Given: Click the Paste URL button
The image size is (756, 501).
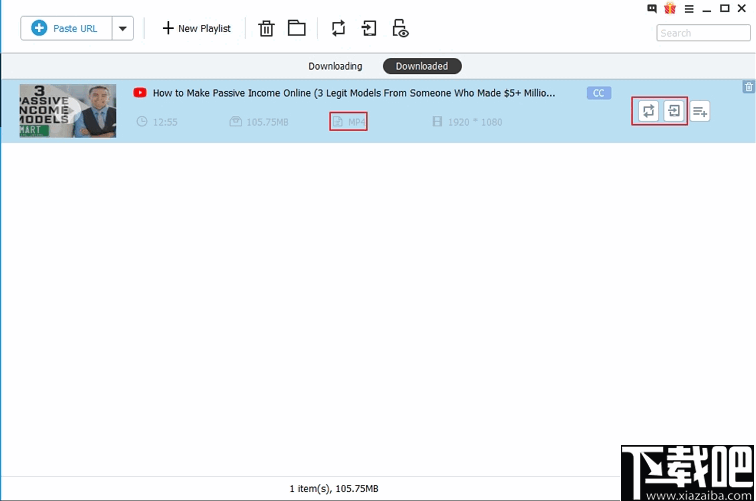Looking at the screenshot, I should coord(67,28).
